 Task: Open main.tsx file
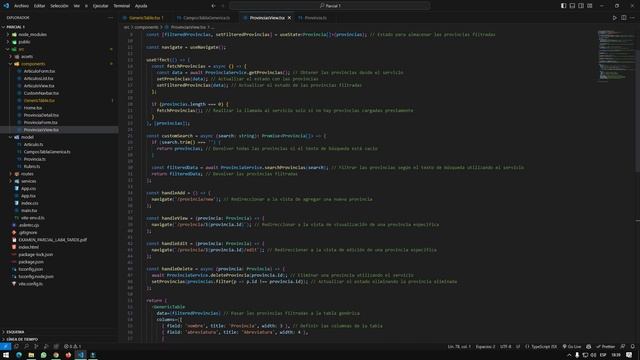pyautogui.click(x=29, y=211)
